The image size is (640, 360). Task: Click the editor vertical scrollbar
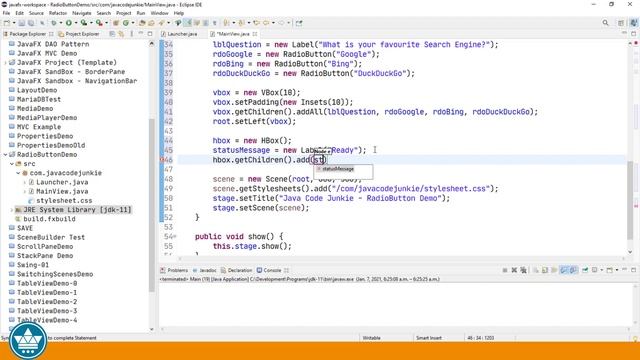(x=630, y=200)
